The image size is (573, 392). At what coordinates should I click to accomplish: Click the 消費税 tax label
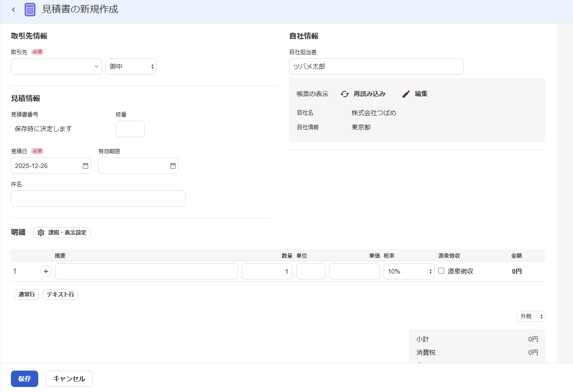[x=426, y=352]
